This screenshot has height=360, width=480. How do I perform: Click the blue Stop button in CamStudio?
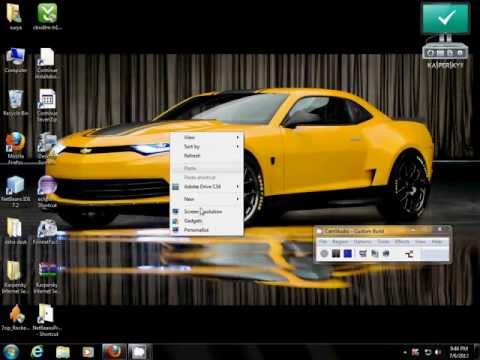point(348,254)
